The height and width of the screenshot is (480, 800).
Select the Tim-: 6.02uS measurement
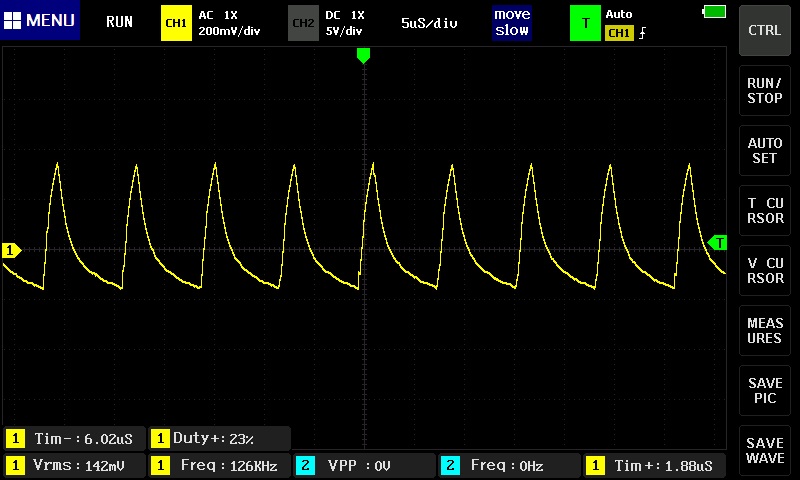tap(74, 439)
